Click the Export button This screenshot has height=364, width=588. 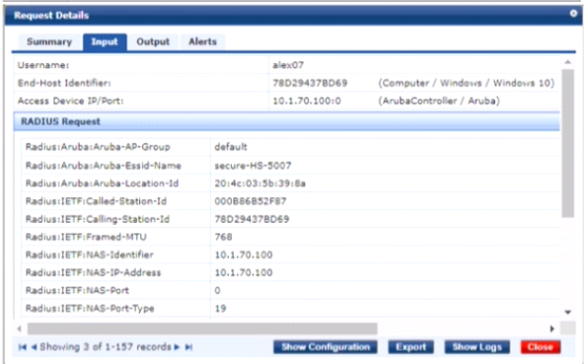(411, 347)
